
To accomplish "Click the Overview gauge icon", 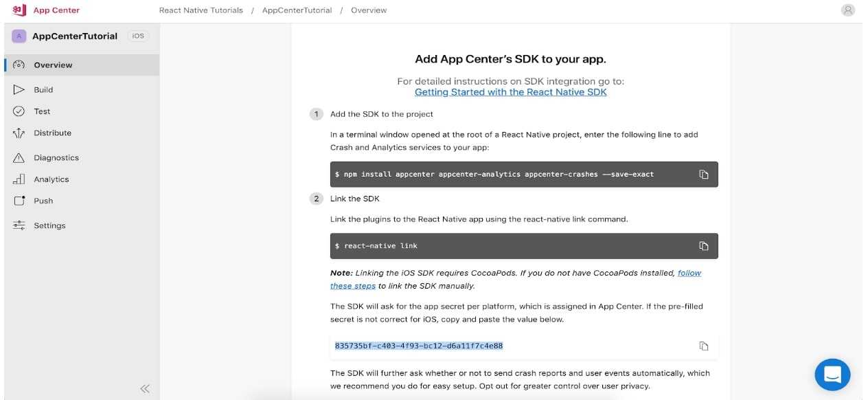I will click(x=19, y=65).
